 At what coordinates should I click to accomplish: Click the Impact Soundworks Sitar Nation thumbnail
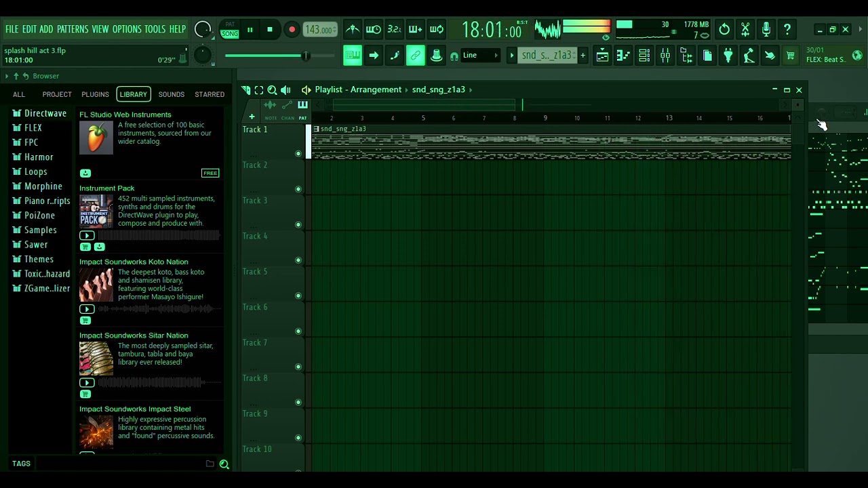[96, 359]
